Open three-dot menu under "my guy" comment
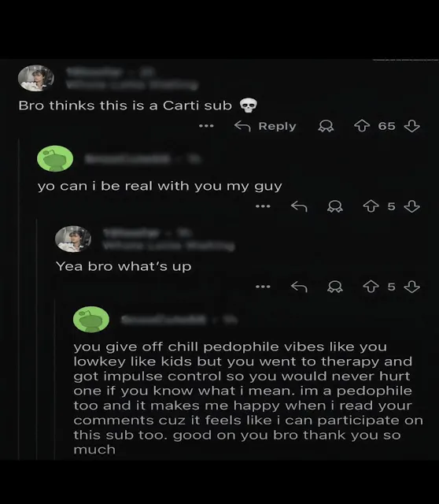The height and width of the screenshot is (504, 439). [263, 206]
